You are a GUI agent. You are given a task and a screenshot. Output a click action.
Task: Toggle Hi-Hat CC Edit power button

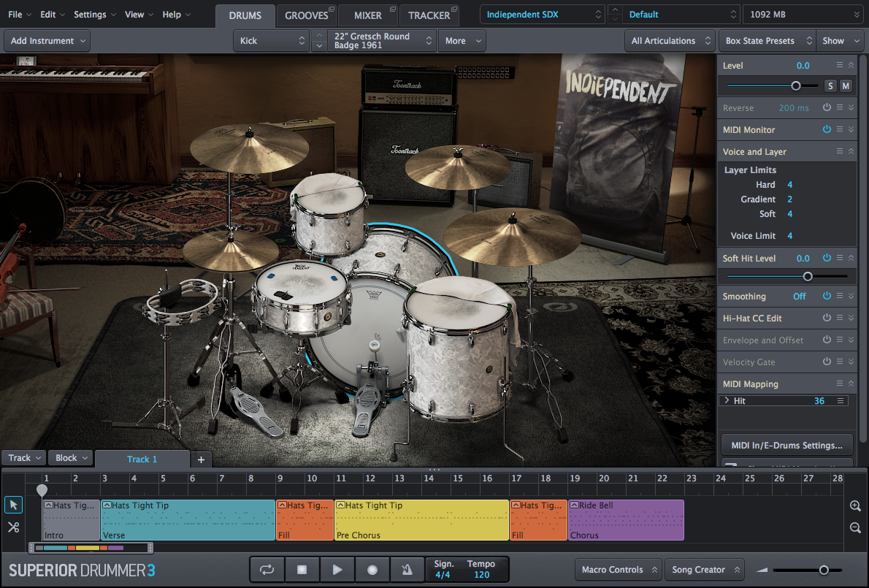point(827,318)
